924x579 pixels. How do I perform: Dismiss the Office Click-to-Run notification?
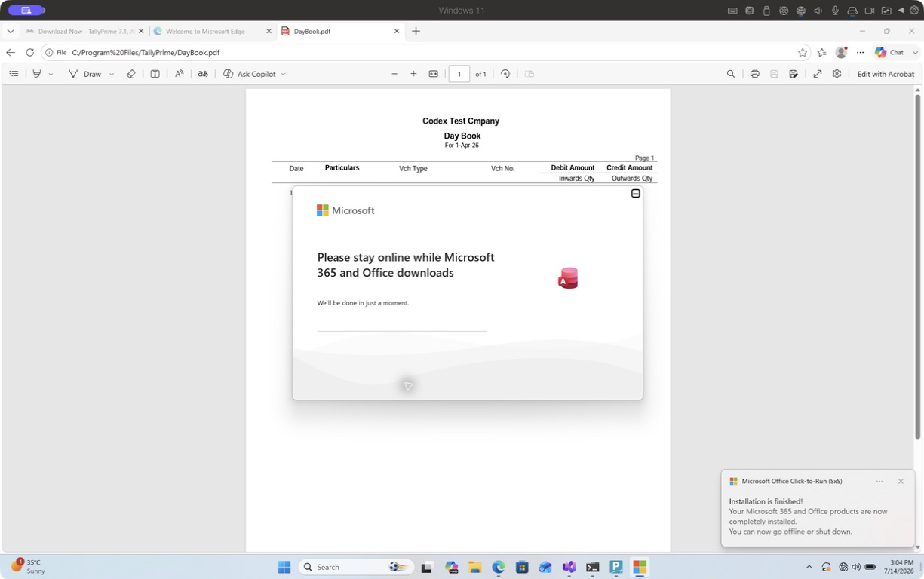point(901,481)
